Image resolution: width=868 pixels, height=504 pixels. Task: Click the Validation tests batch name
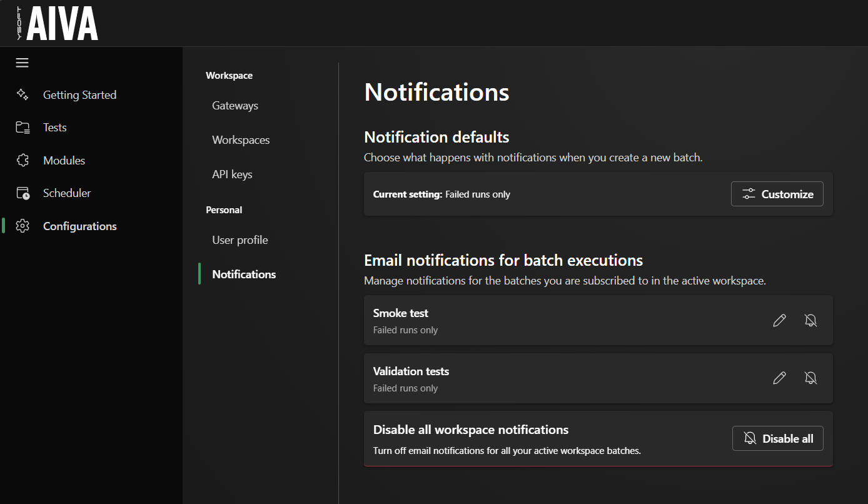411,371
